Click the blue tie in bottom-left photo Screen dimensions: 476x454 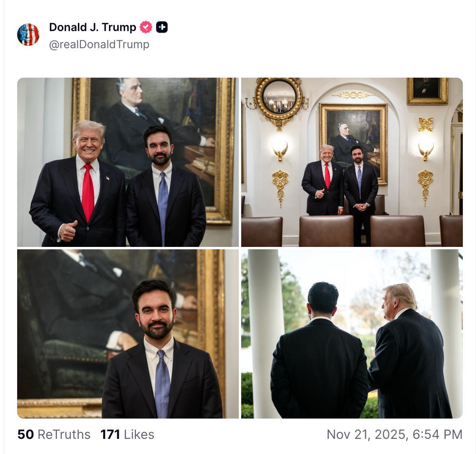coord(162,384)
